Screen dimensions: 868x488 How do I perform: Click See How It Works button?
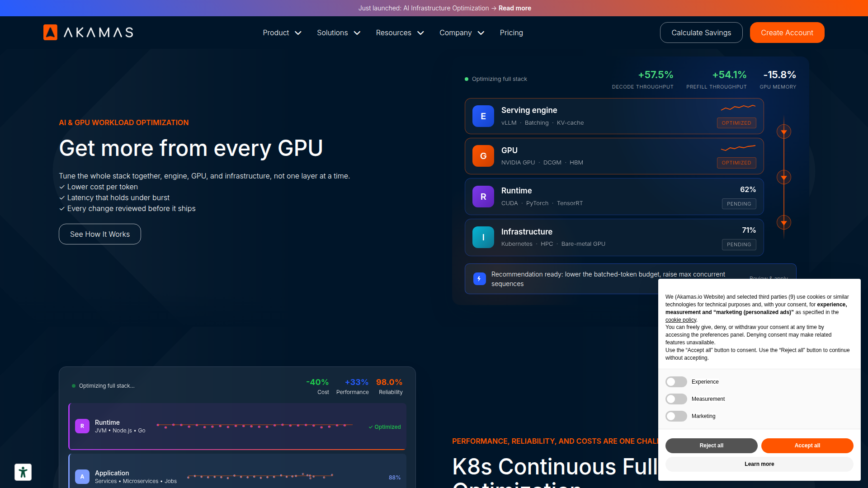[x=100, y=234]
